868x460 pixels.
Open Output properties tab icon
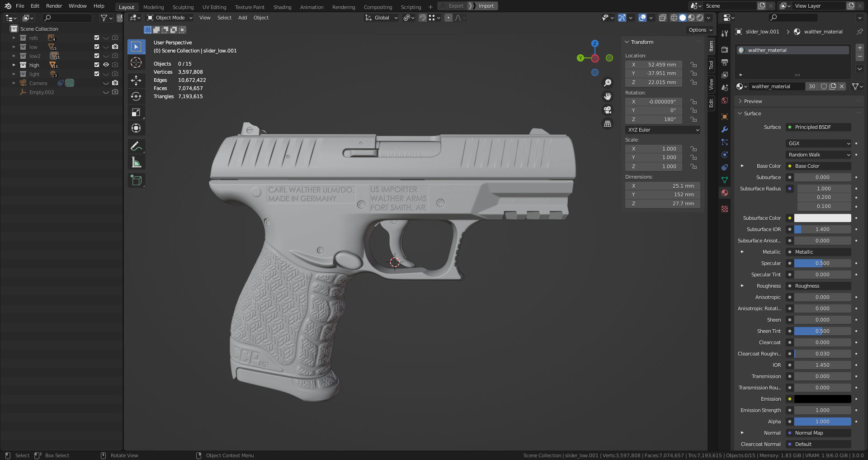click(x=725, y=62)
